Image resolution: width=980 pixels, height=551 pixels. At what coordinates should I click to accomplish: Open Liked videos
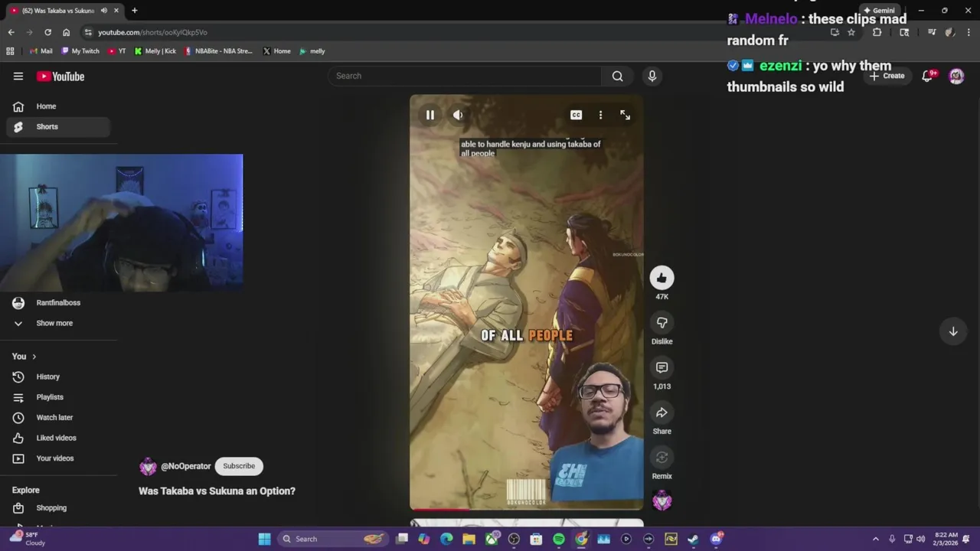(x=57, y=438)
